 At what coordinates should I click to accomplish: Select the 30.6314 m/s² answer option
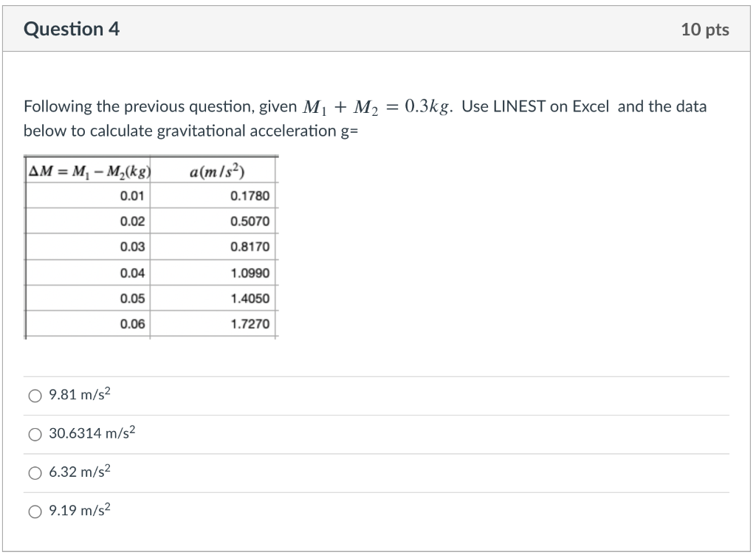coord(34,434)
